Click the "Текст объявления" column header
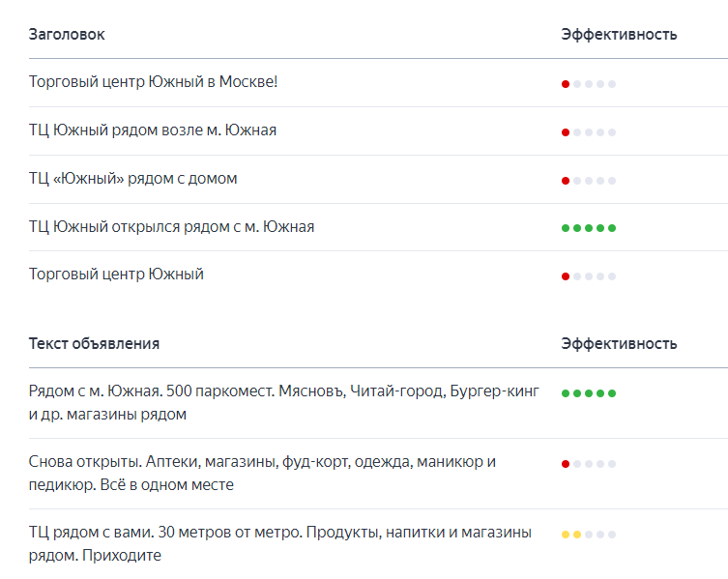The image size is (728, 579). pos(94,344)
